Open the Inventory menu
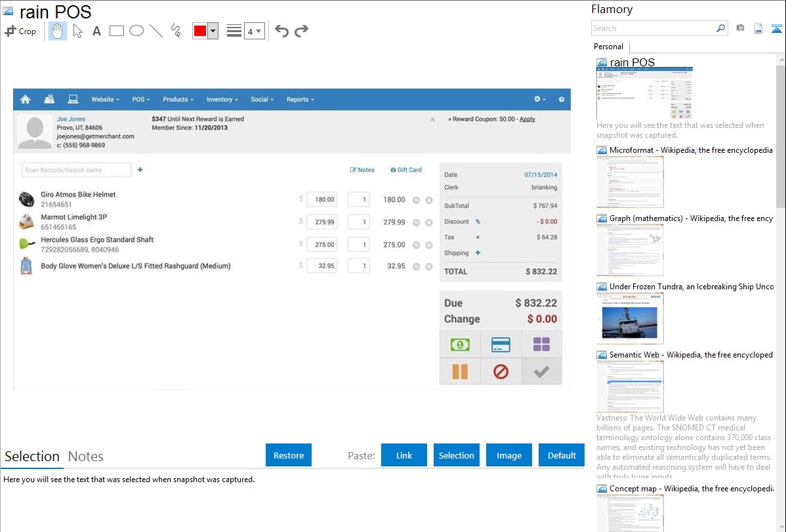The height and width of the screenshot is (532, 786). coord(222,100)
